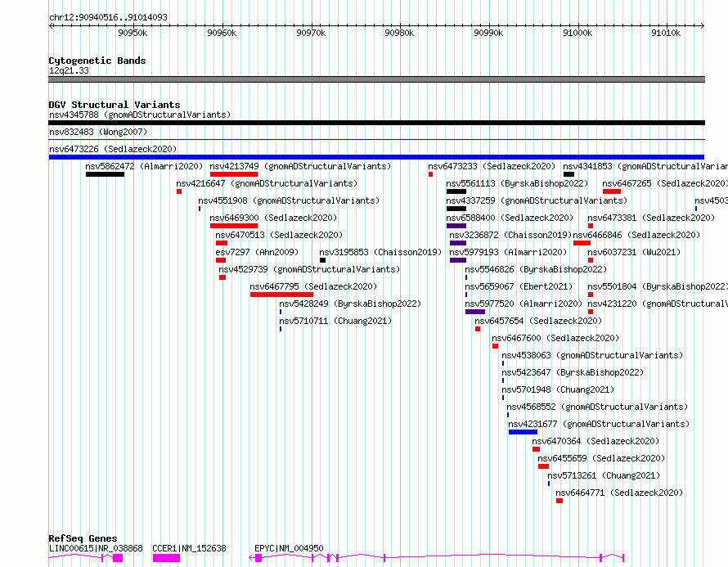This screenshot has height=567, width=728.
Task: Select nsv5423647 ByrskaBishop2022 label
Action: pos(573,372)
